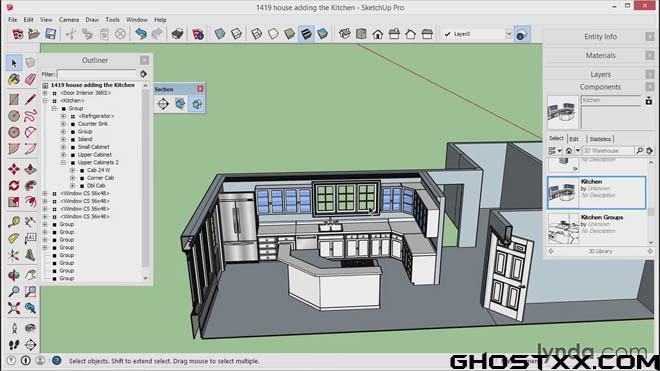The width and height of the screenshot is (660, 371).
Task: Select the Tape Measure tool
Action: pyautogui.click(x=14, y=222)
